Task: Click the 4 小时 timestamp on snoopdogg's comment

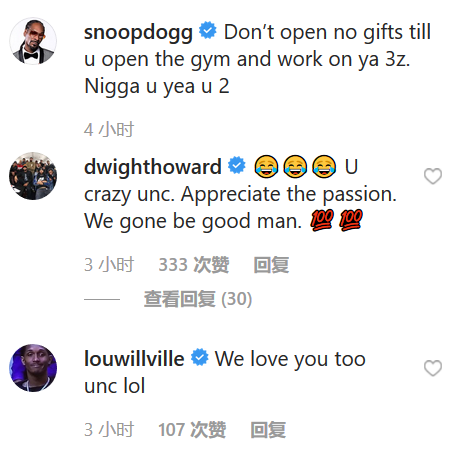Action: [109, 130]
